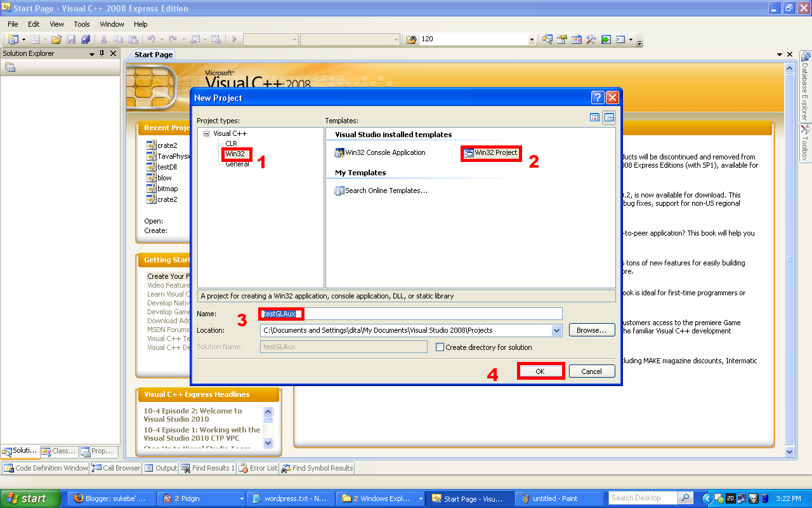Switch to the Class View tab
Image resolution: width=812 pixels, height=508 pixels.
point(59,451)
